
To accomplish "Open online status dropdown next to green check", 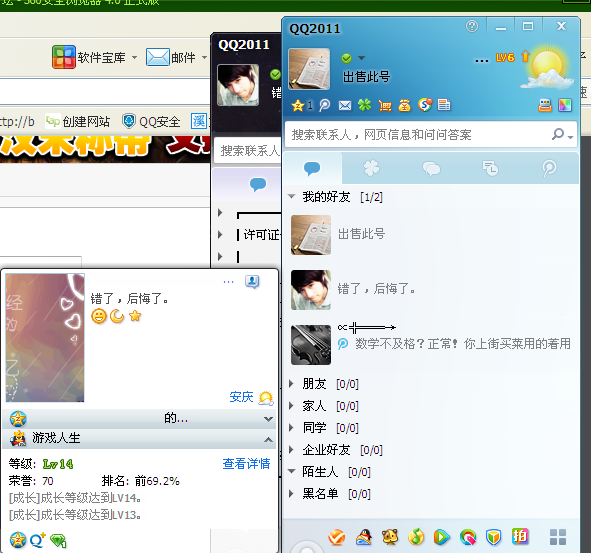I will [361, 58].
